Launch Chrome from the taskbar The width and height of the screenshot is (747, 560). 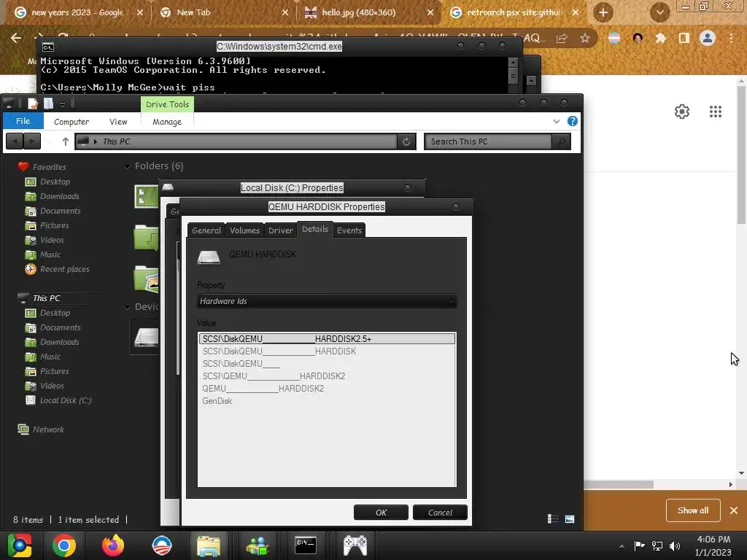coord(64,545)
